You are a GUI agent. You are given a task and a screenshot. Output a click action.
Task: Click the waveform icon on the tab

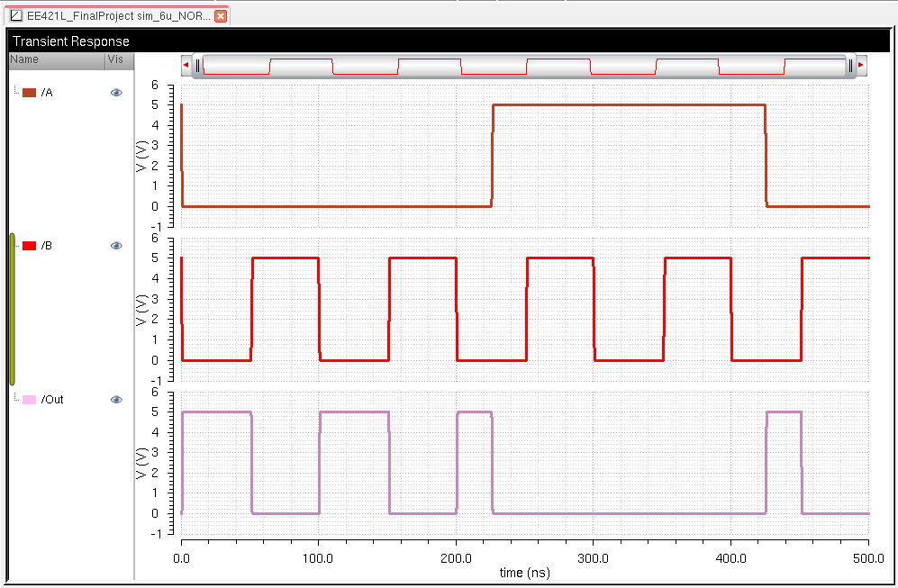14,16
